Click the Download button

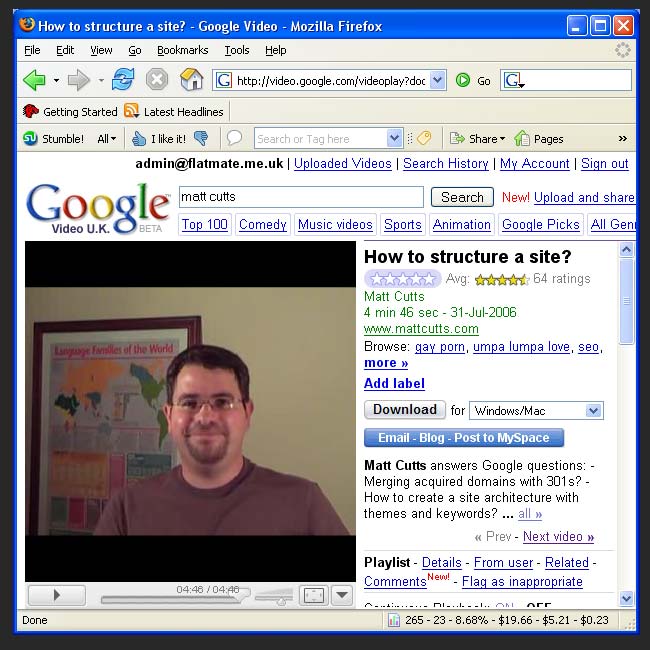405,410
